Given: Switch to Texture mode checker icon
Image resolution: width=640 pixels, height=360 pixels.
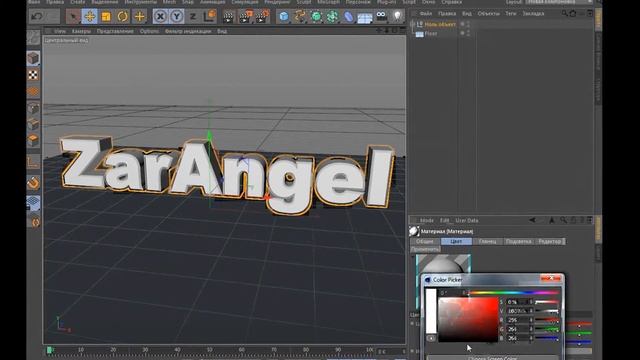Looking at the screenshot, I should click(33, 75).
